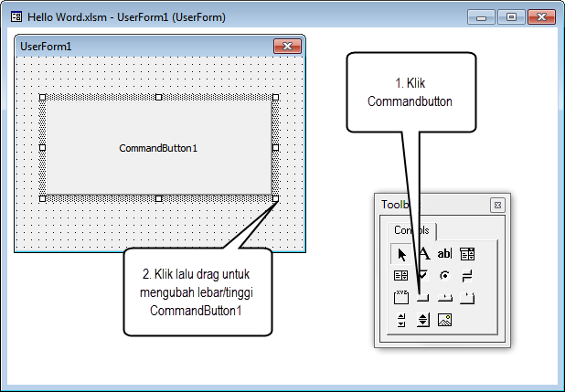Maximize the Hello Word.xlsm designer window
Screen dimensions: 565x392
click(x=510, y=16)
